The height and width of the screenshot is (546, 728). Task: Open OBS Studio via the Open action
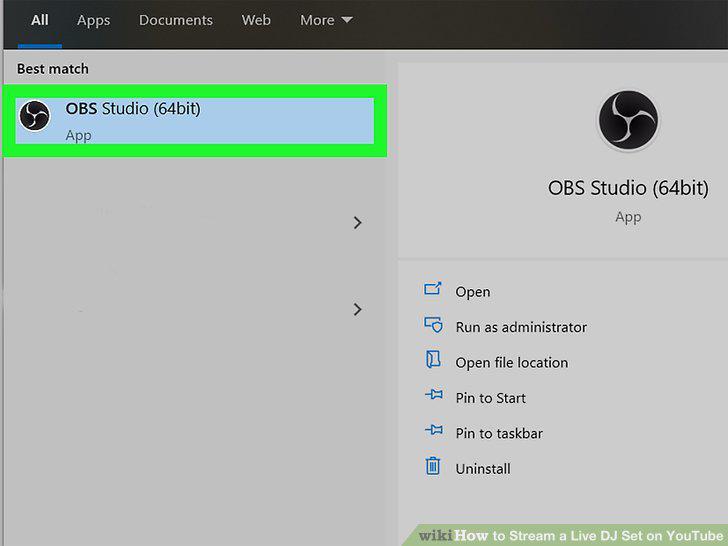pyautogui.click(x=473, y=292)
